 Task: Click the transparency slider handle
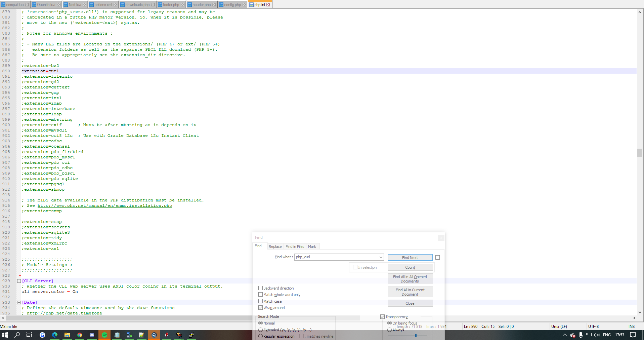point(416,335)
